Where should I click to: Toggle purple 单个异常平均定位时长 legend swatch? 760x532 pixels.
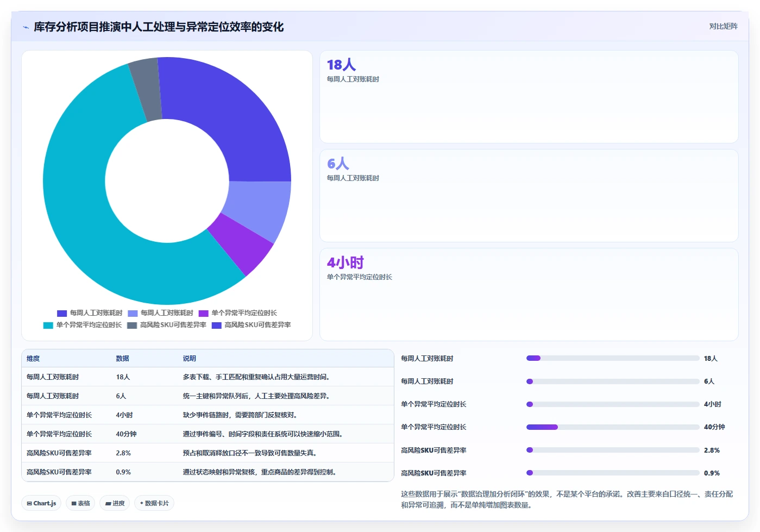pos(204,313)
